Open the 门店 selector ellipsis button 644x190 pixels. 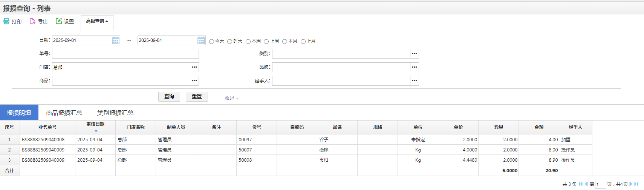coord(194,67)
